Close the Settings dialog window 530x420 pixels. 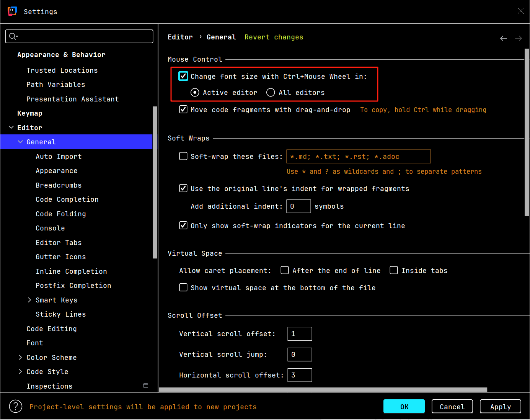pos(520,11)
